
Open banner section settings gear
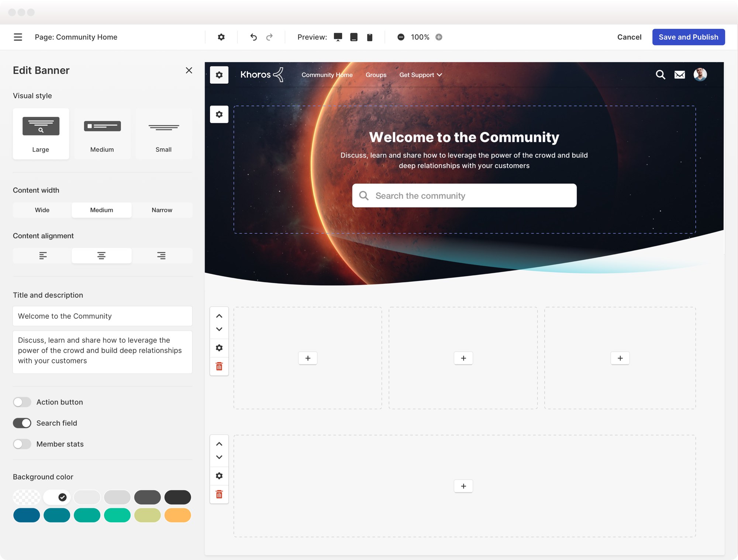click(219, 114)
